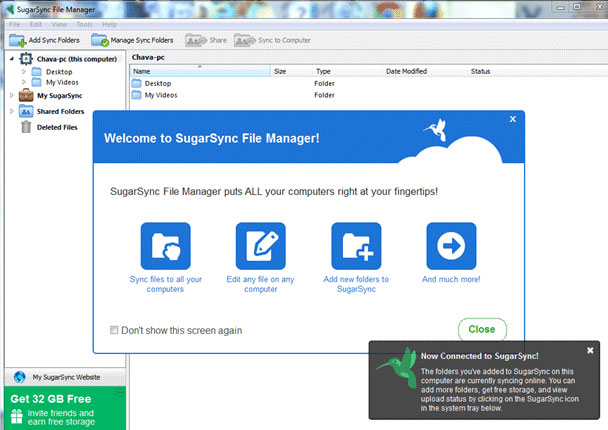Open the Help menu
608x430 pixels.
click(109, 24)
